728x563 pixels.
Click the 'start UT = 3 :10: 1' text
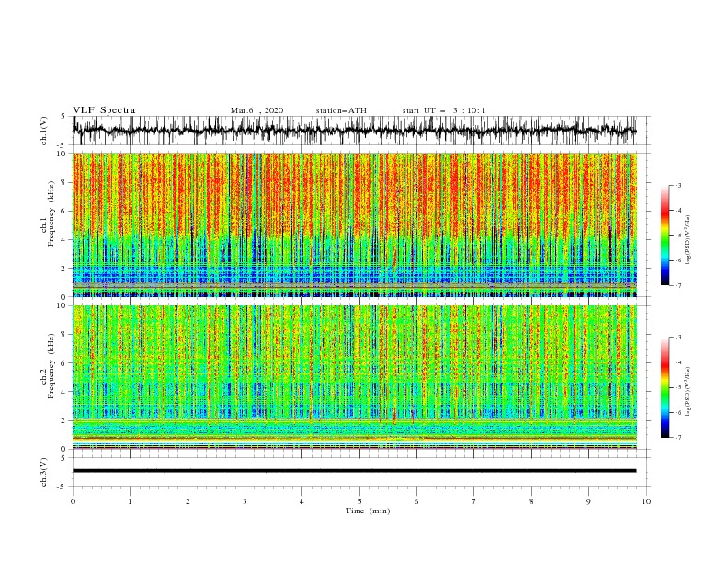point(444,110)
